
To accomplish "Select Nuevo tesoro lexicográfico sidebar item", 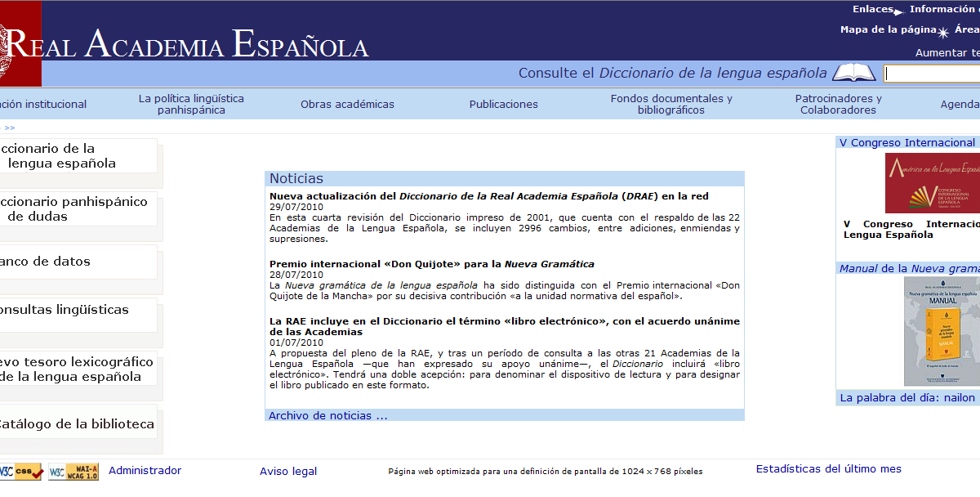I will 77,369.
